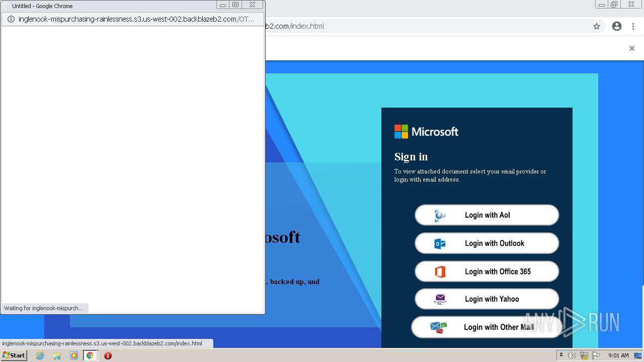Launch Internet Explorer from the taskbar
The image size is (644, 362).
tap(40, 355)
